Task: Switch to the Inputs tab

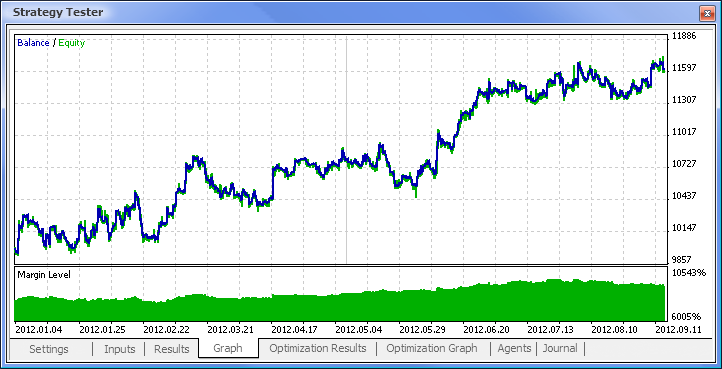Action: click(x=120, y=349)
